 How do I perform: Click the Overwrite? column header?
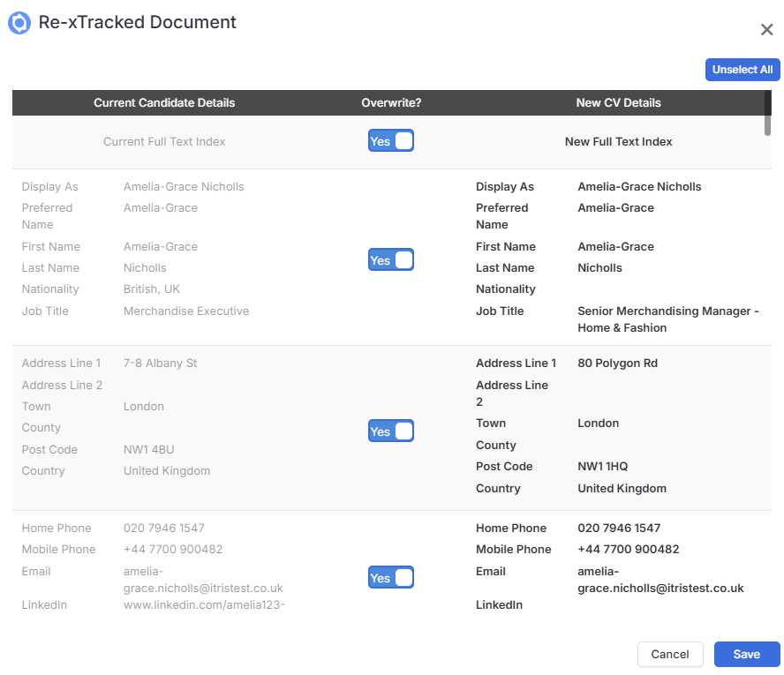click(391, 103)
